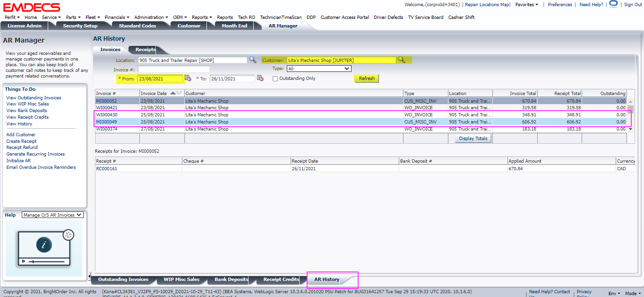Sort Invoice Date ascending arrow
The height and width of the screenshot is (297, 644).
coord(172,93)
